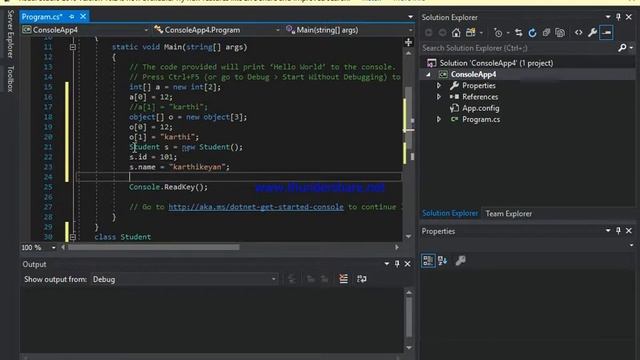Toggle pin on Program.cs tab
Viewport: 640px width, 360px height.
coord(72,17)
